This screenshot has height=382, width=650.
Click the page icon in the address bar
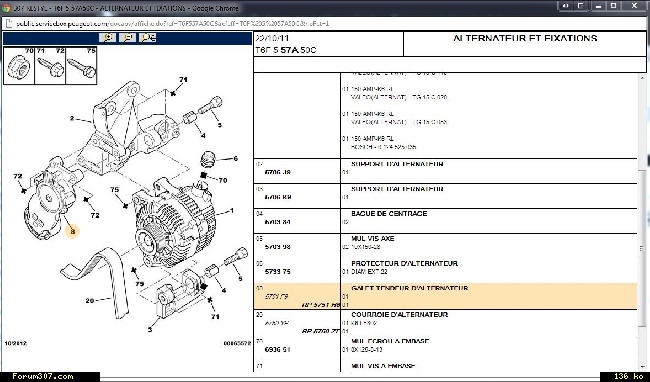[x=10, y=24]
